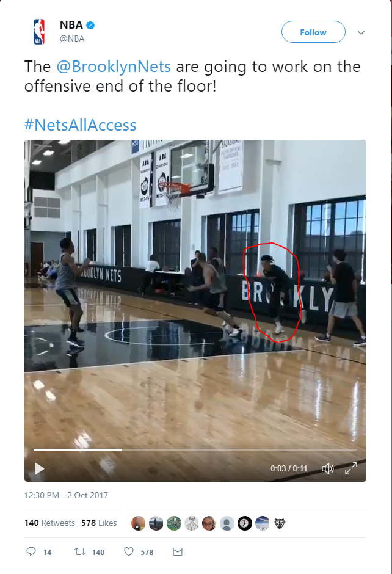
Task: Toggle the video volume speaker icon
Action: [327, 468]
